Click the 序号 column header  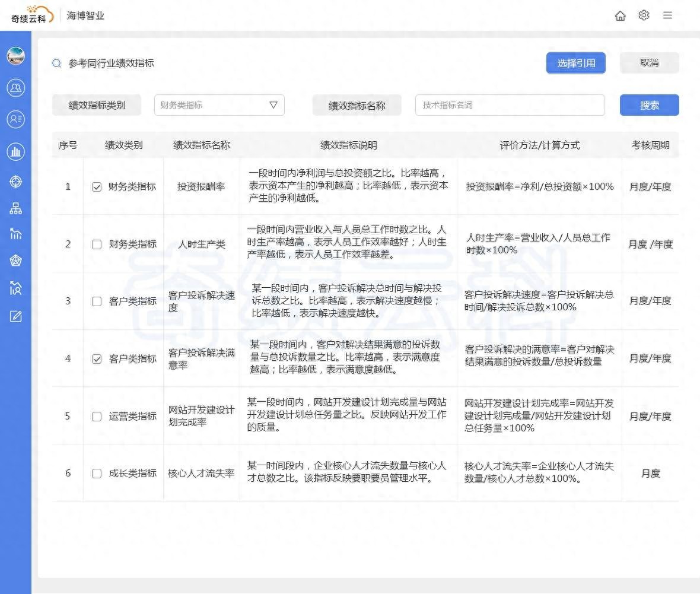(68, 145)
